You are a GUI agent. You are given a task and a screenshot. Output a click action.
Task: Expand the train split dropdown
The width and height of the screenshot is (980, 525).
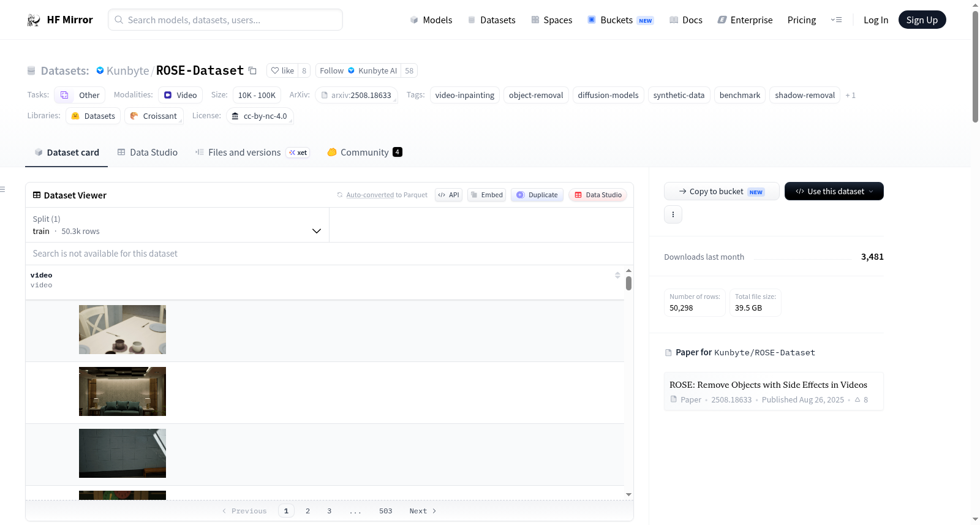click(x=177, y=225)
